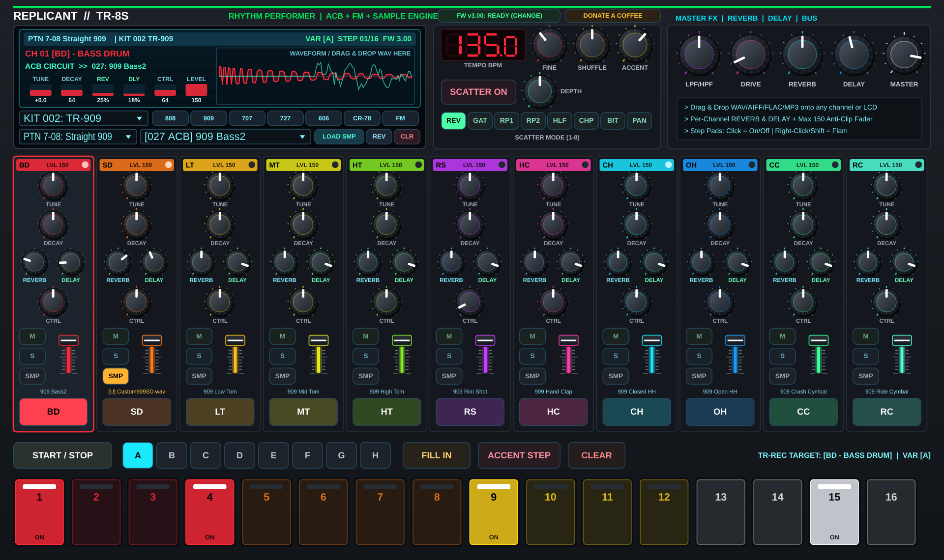Toggle SCATTER ON button
Viewport: 944px width, 560px height.
tap(478, 92)
